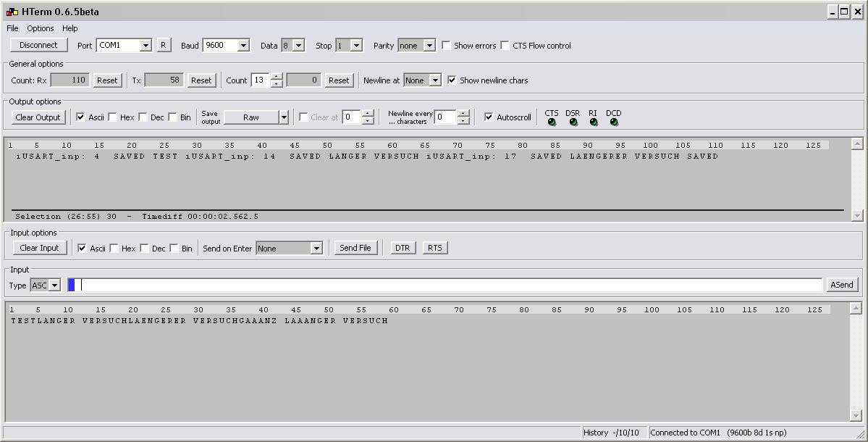Click the 'History -/10/10' status text
The image size is (868, 442).
pos(611,433)
